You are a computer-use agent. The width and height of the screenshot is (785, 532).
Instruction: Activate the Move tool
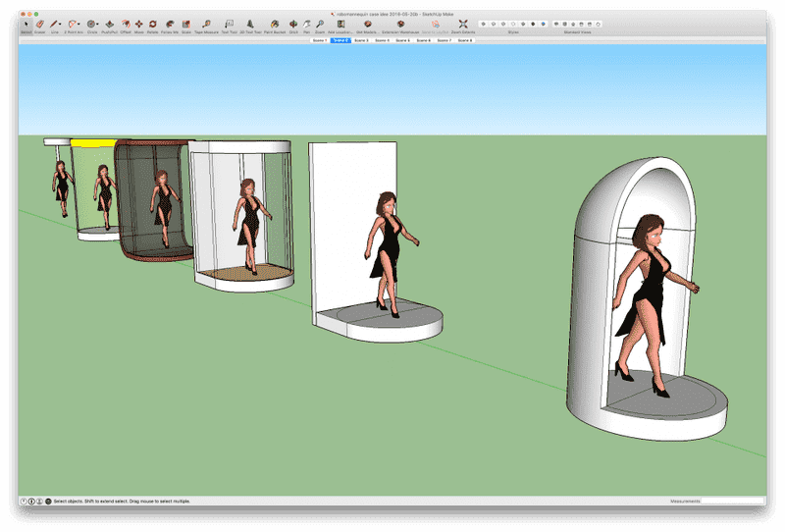[138, 24]
